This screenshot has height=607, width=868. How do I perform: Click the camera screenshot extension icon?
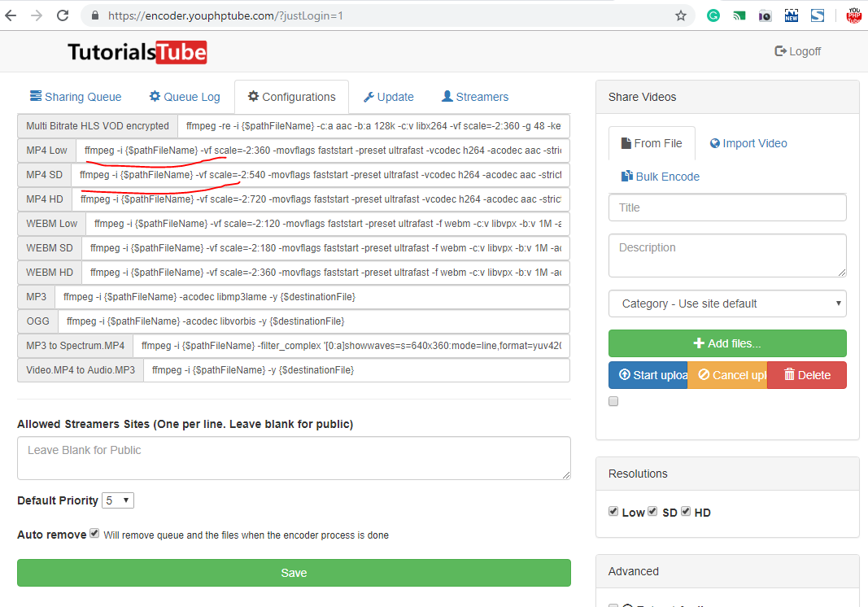[x=765, y=15]
